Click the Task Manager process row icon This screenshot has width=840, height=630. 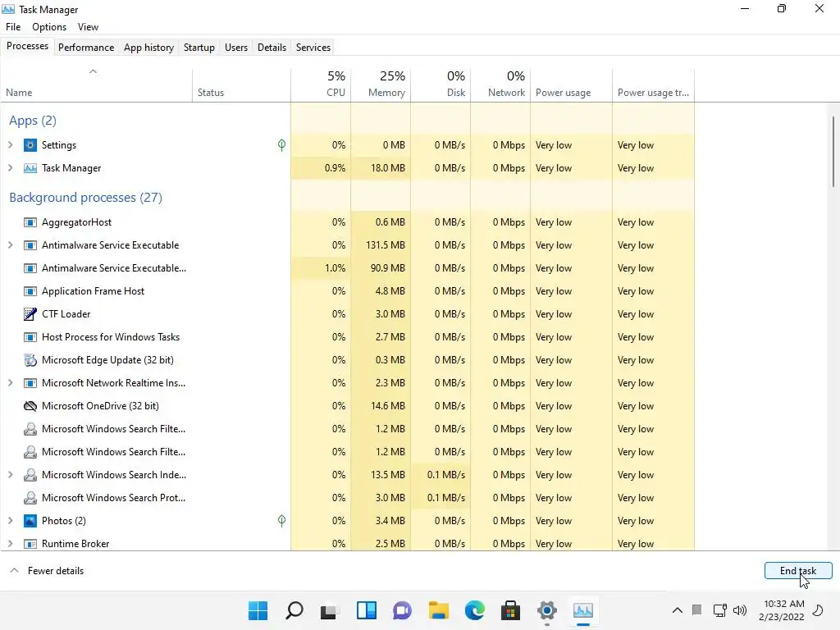[x=30, y=168]
